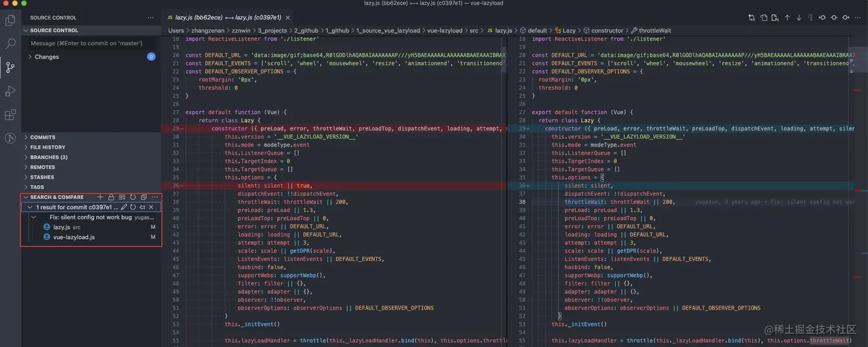The height and width of the screenshot is (347, 868).
Task: Select the Source Control activity bar icon
Action: point(10,67)
